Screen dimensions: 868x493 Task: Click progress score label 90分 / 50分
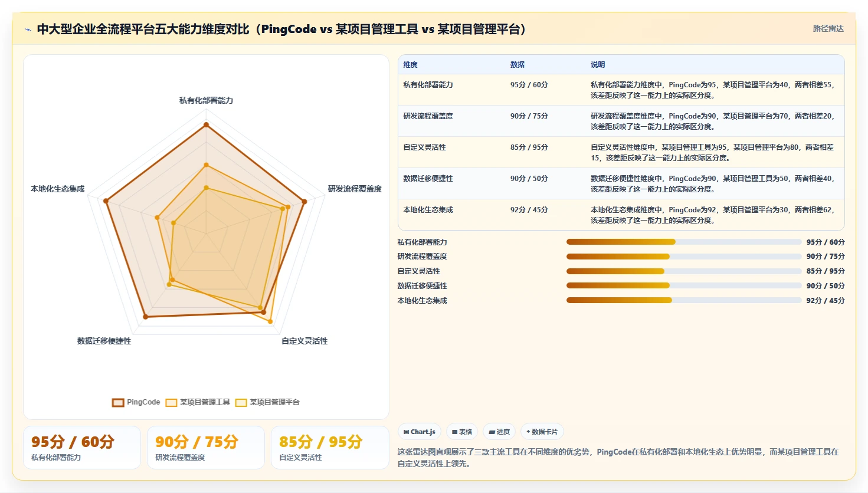point(826,286)
